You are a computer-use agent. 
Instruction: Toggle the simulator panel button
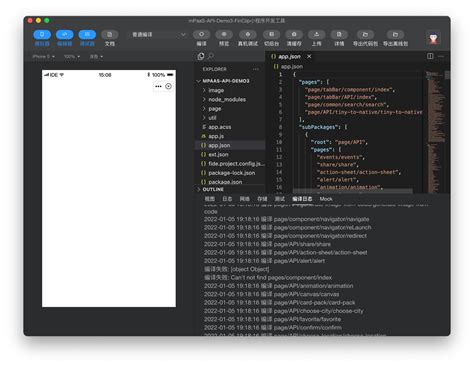click(42, 35)
